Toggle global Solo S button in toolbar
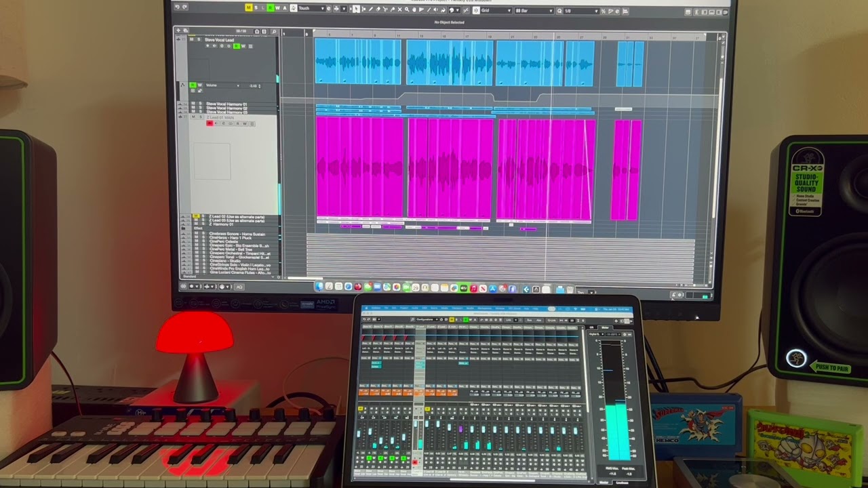 coord(256,7)
